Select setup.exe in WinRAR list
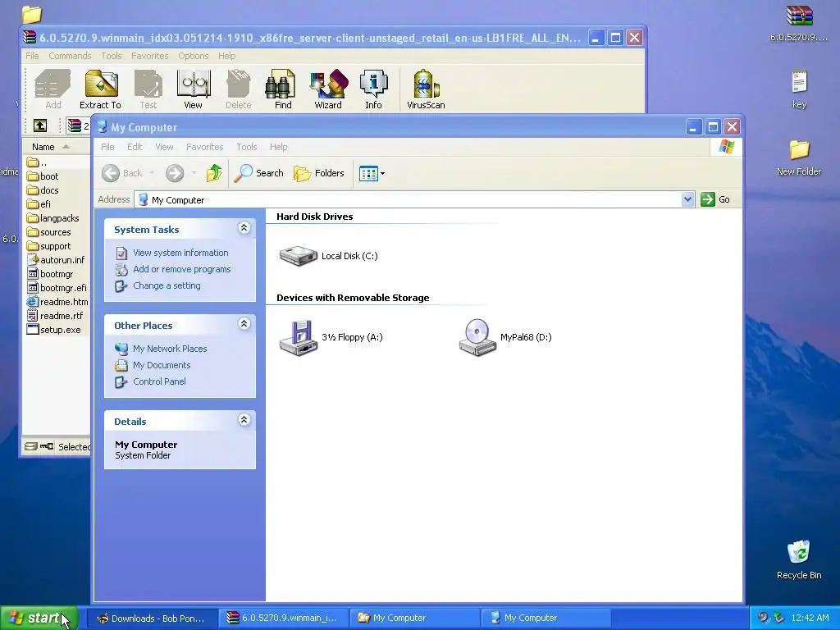Image resolution: width=840 pixels, height=630 pixels. (54, 330)
